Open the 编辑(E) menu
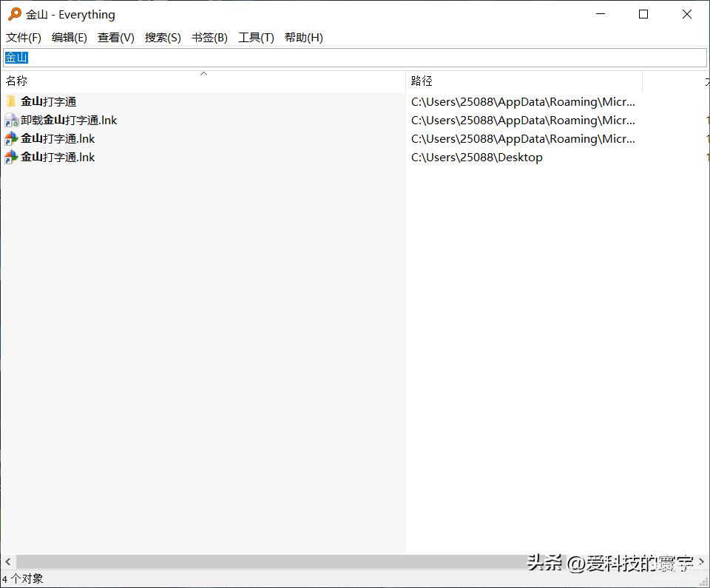710x588 pixels. pos(70,38)
